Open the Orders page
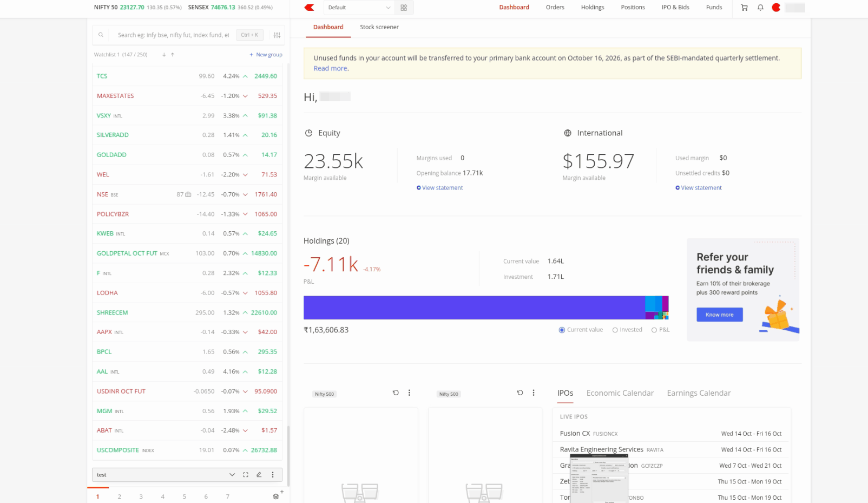Screen dimensions: 868x503 [555, 8]
